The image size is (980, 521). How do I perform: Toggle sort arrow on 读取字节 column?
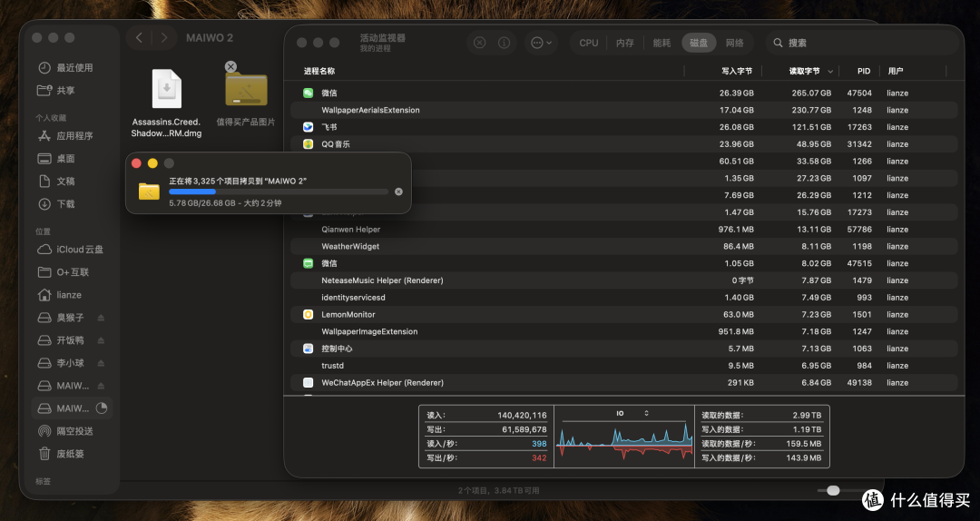tap(830, 72)
